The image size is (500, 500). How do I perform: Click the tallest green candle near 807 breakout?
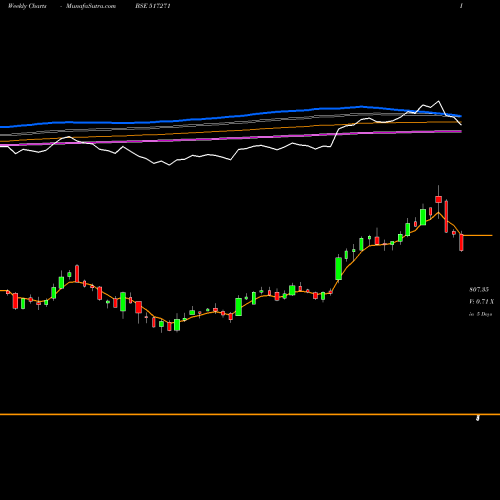click(x=339, y=268)
